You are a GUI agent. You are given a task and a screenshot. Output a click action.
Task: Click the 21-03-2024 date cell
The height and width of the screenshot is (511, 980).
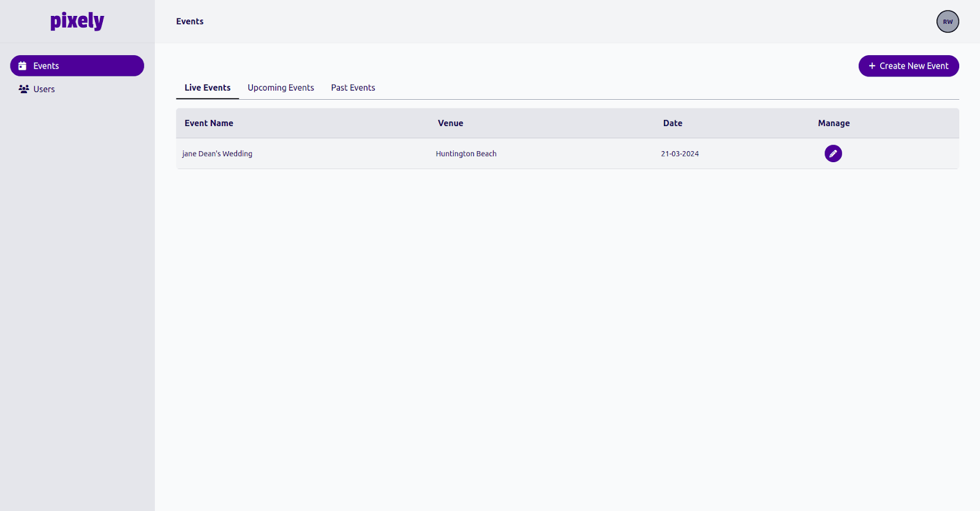point(680,154)
